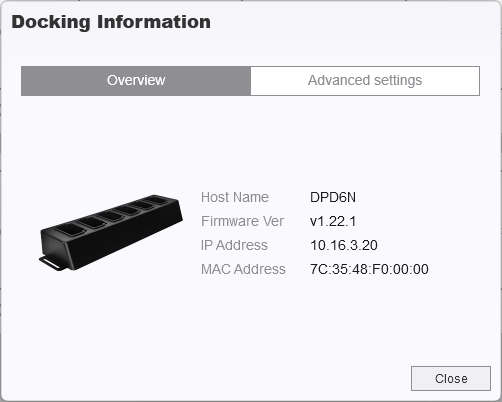
Task: Select the IP address 10.16.3.20
Action: [344, 245]
